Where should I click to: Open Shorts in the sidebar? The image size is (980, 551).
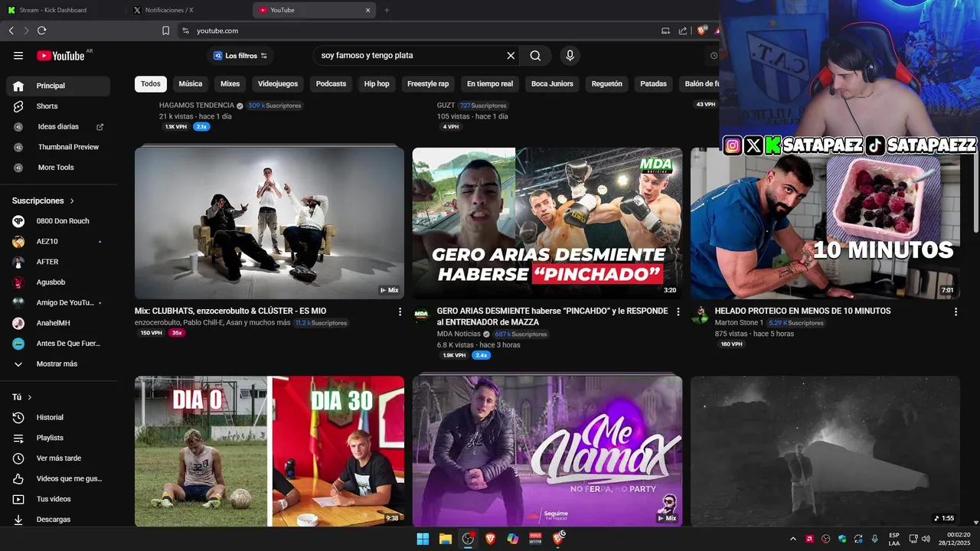tap(58, 106)
